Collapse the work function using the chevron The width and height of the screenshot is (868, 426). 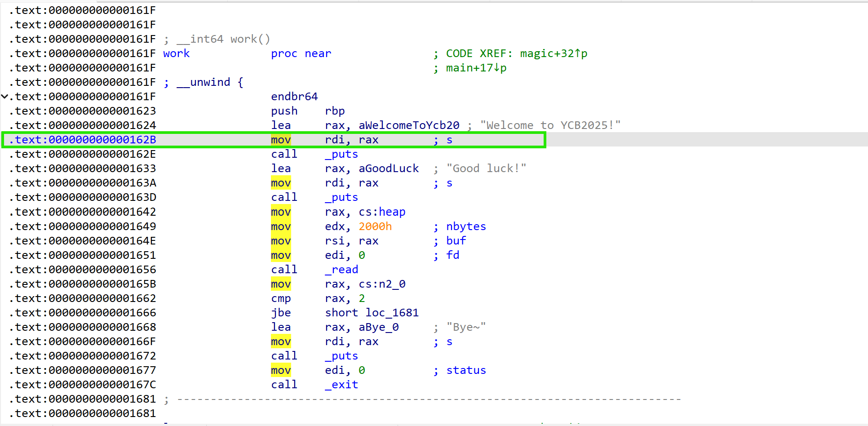pos(4,97)
